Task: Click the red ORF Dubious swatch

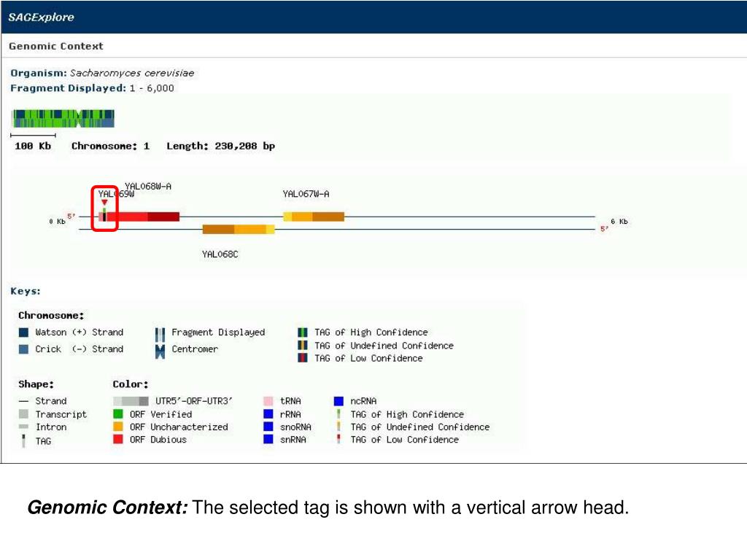Action: [118, 439]
